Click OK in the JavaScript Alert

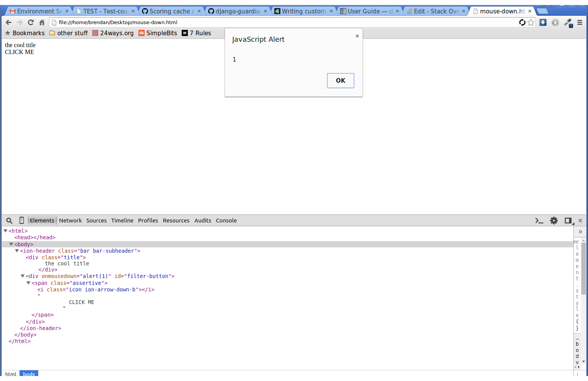click(340, 80)
